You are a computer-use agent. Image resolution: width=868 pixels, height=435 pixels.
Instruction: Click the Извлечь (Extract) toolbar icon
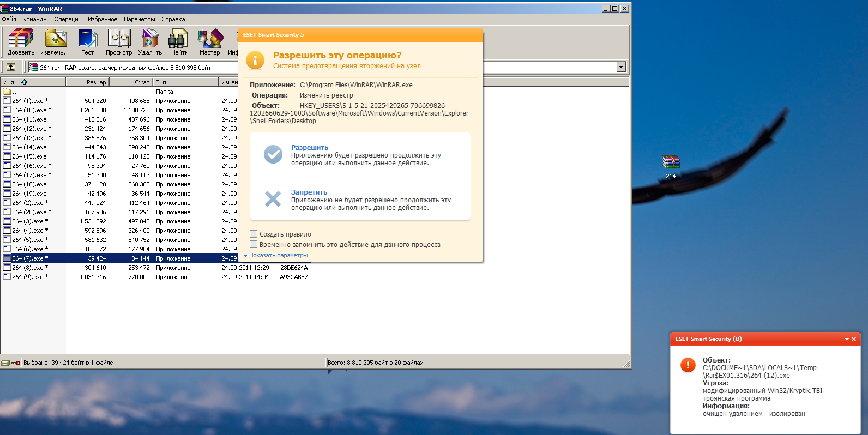55,42
